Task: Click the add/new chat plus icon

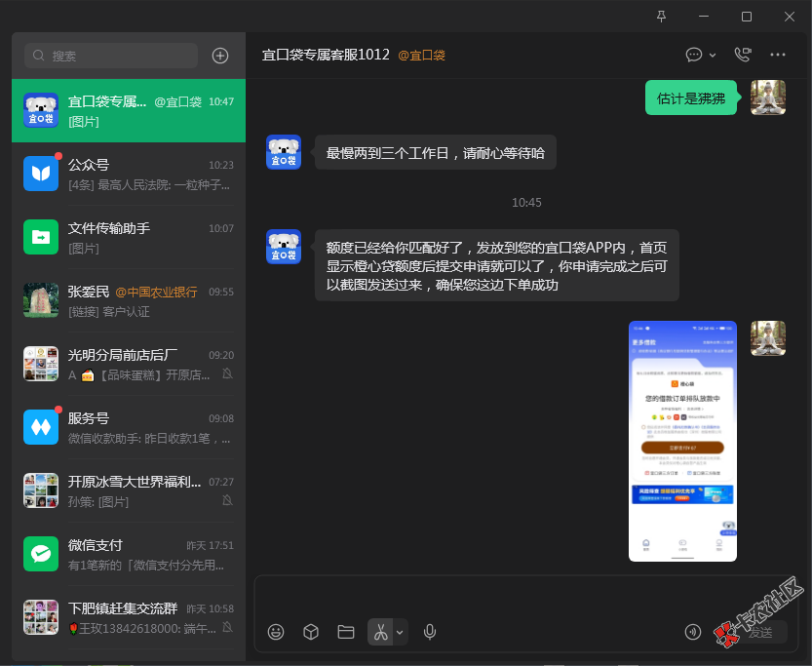Action: (x=220, y=56)
